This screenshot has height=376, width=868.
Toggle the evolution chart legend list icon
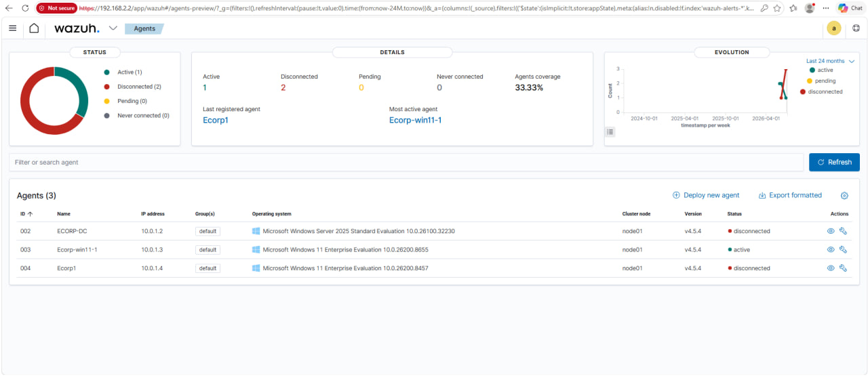tap(610, 132)
